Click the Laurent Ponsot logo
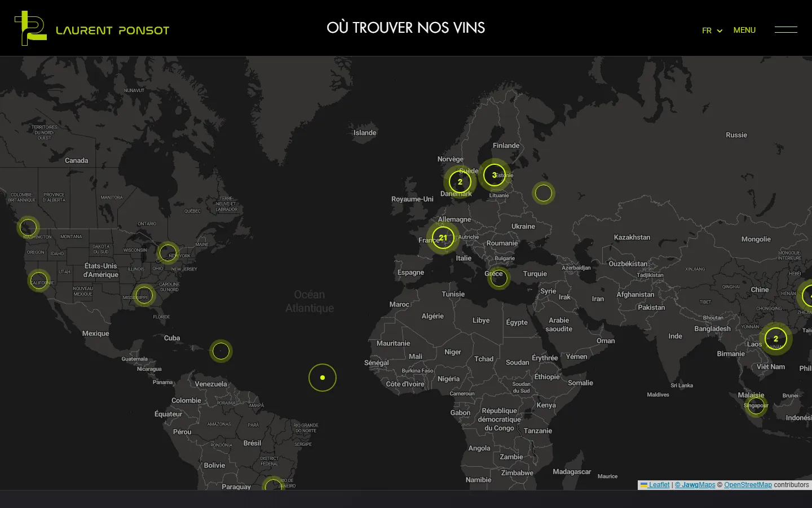The width and height of the screenshot is (812, 508). [x=92, y=28]
